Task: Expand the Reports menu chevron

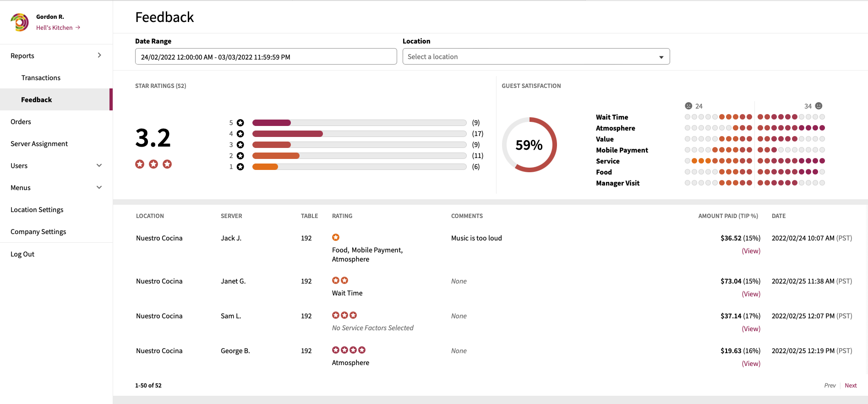Action: pyautogui.click(x=99, y=55)
